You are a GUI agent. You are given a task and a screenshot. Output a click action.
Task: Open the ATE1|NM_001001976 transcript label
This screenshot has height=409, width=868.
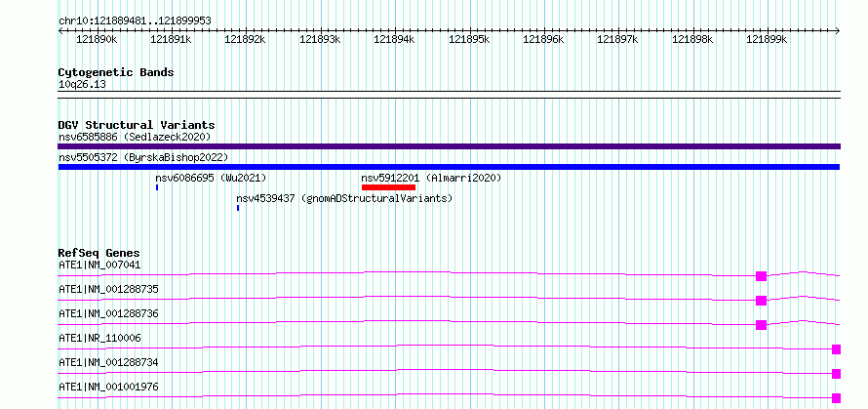pyautogui.click(x=108, y=387)
